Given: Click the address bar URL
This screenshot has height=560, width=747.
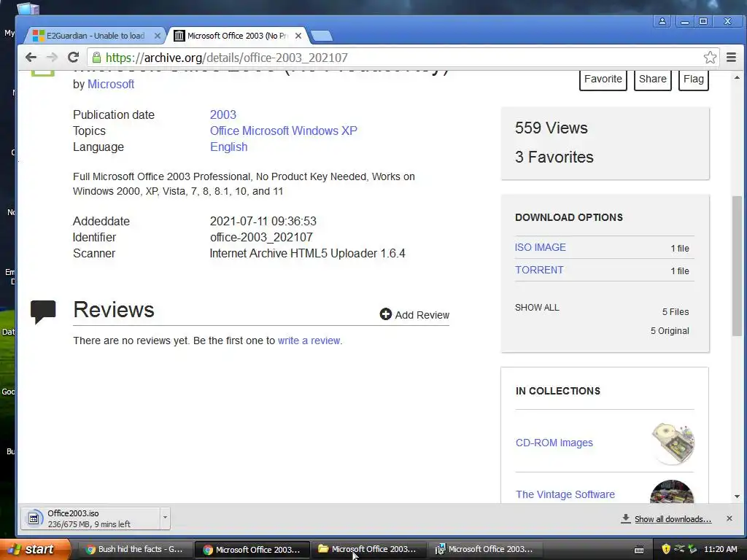Looking at the screenshot, I should point(227,58).
